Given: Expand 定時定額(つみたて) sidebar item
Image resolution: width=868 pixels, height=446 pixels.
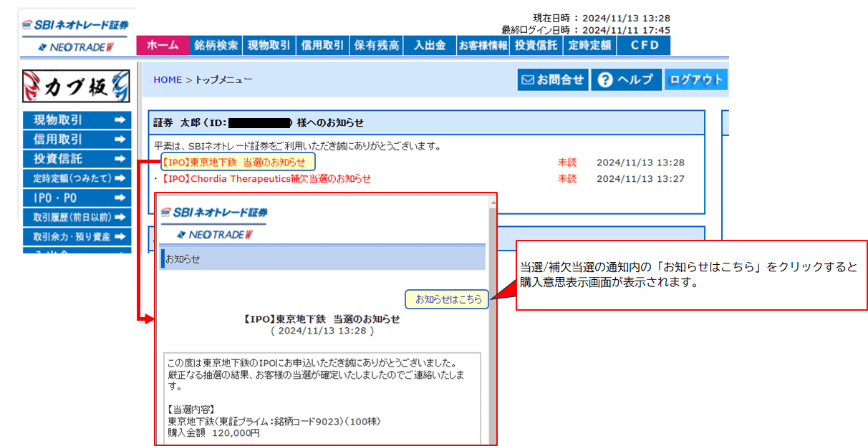Looking at the screenshot, I should [77, 178].
